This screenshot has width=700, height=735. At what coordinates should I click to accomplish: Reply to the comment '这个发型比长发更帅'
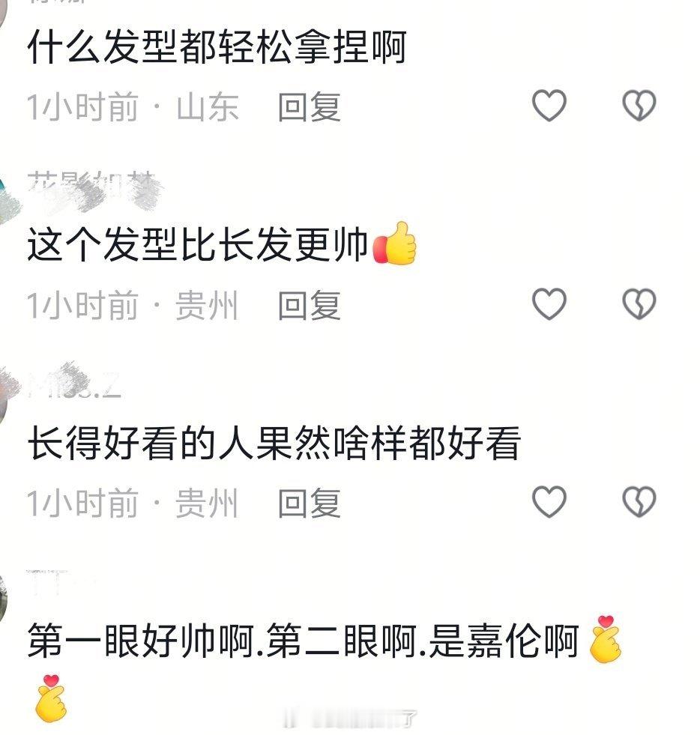click(309, 305)
